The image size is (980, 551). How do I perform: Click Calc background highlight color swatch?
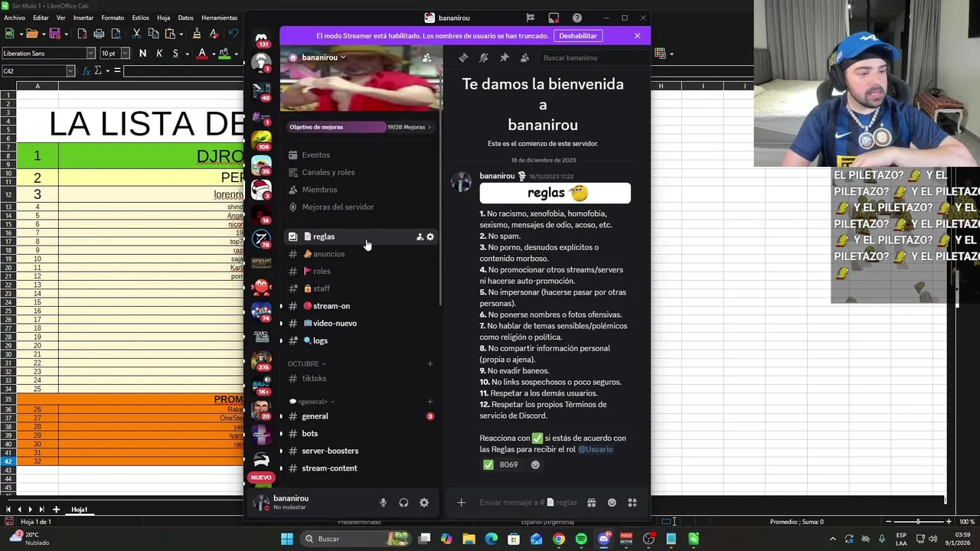224,54
